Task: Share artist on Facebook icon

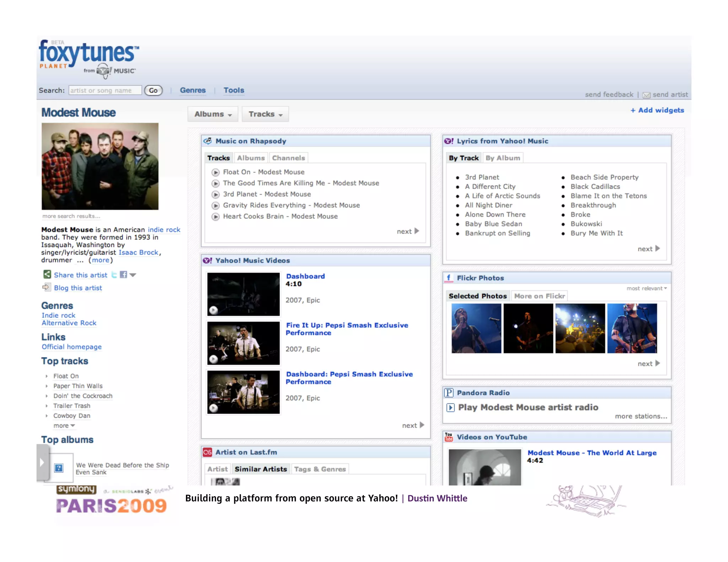Action: tap(123, 275)
